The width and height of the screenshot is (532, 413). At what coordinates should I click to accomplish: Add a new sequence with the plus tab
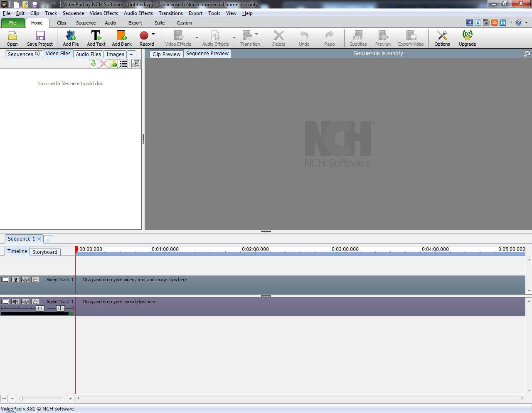[x=48, y=239]
